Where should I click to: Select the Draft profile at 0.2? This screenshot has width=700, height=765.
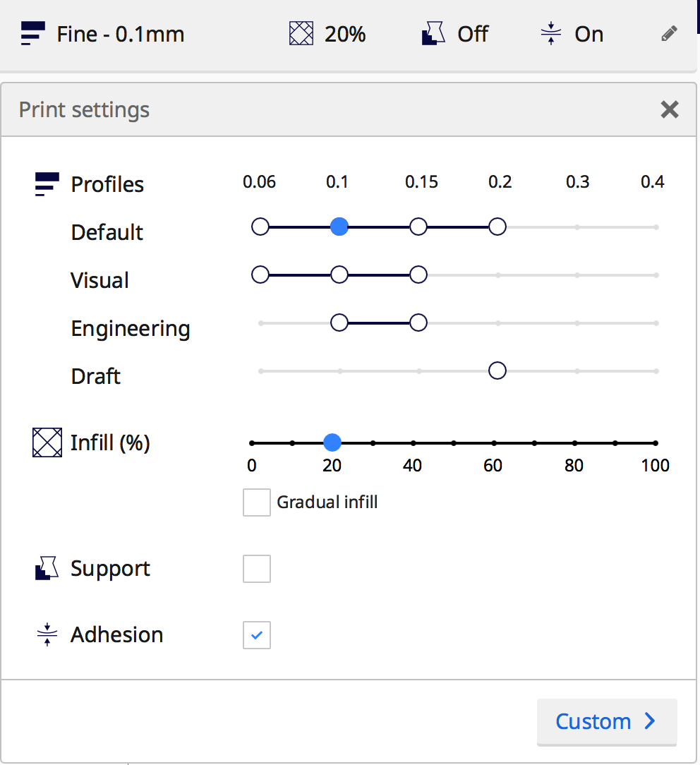pos(497,371)
